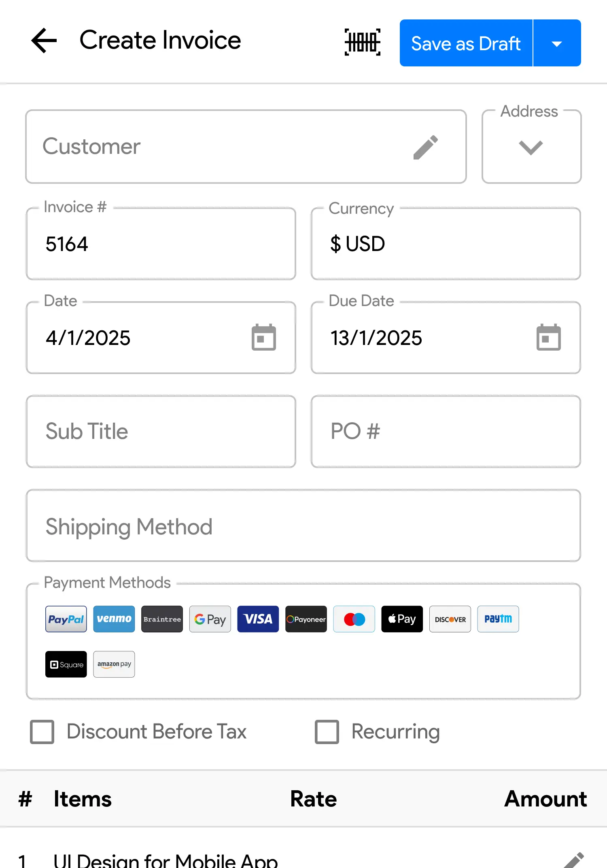Enable the Recurring checkbox
Screen dimensions: 607x868
pyautogui.click(x=327, y=732)
